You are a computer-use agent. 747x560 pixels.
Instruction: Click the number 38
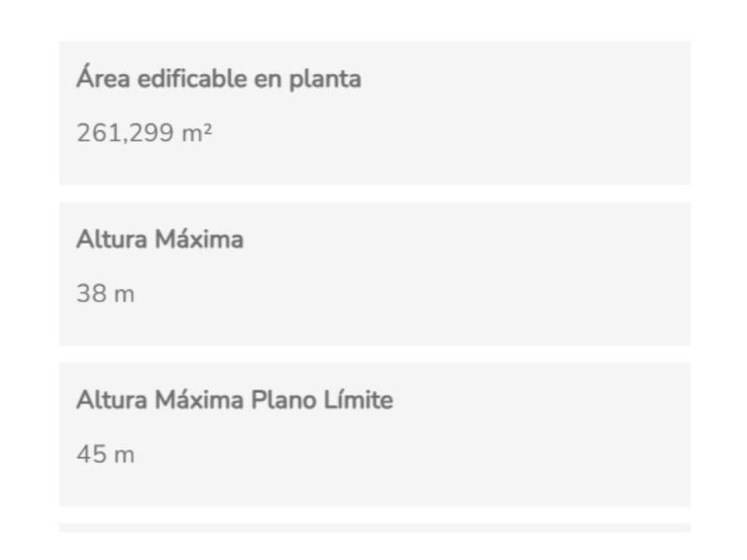88,294
